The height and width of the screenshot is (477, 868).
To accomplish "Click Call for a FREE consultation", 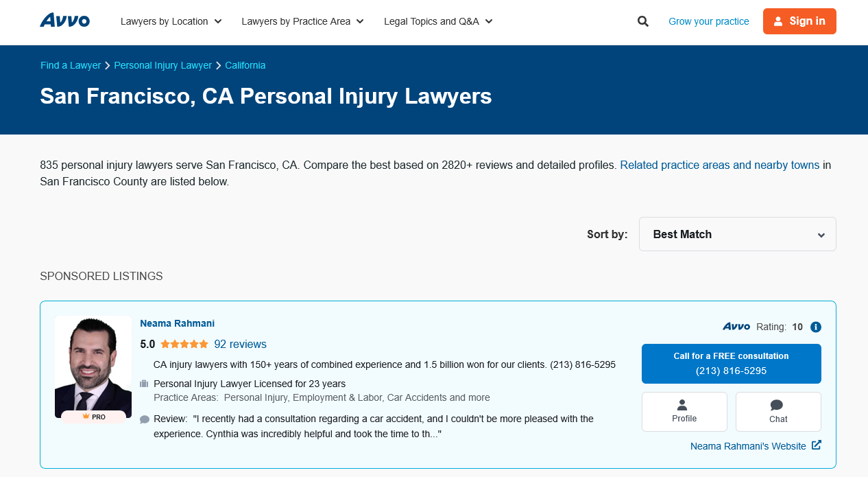I will coord(731,363).
